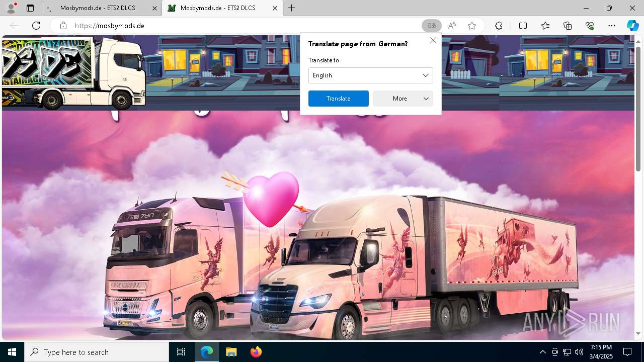644x362 pixels.
Task: Switch to first Mosbymods.de tab
Action: tap(102, 8)
